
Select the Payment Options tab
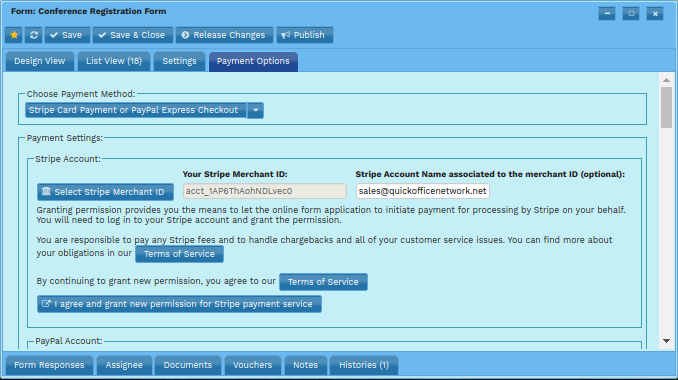tap(253, 61)
